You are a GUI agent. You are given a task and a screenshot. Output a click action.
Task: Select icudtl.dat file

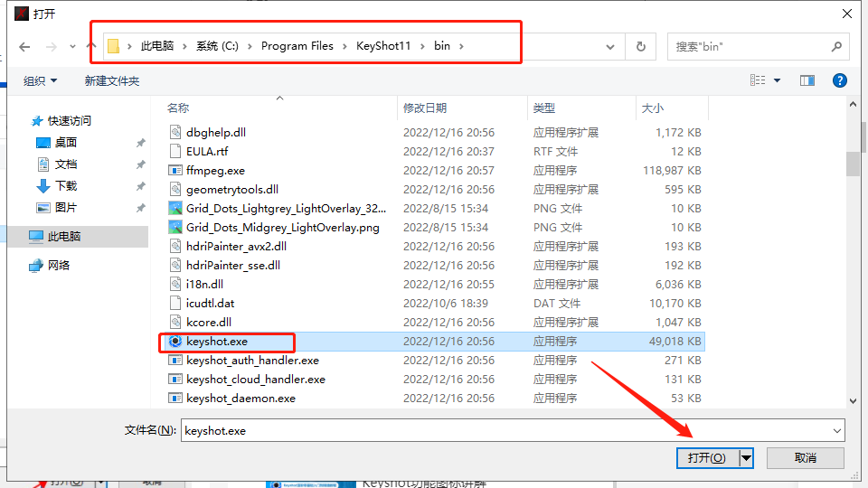tap(211, 304)
